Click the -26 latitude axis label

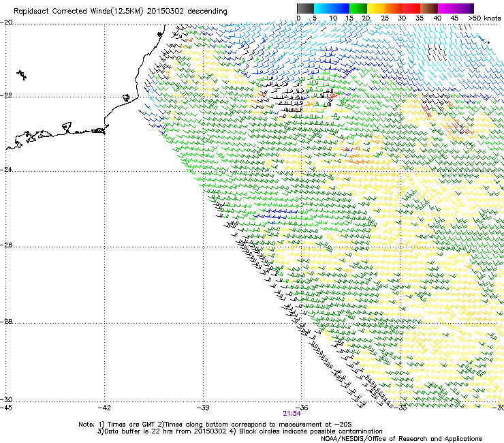pos(6,245)
